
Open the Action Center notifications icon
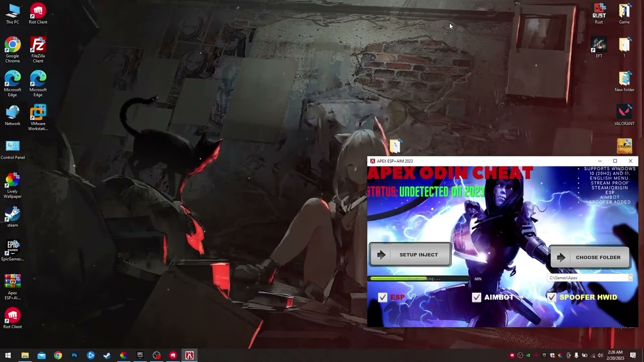[633, 355]
